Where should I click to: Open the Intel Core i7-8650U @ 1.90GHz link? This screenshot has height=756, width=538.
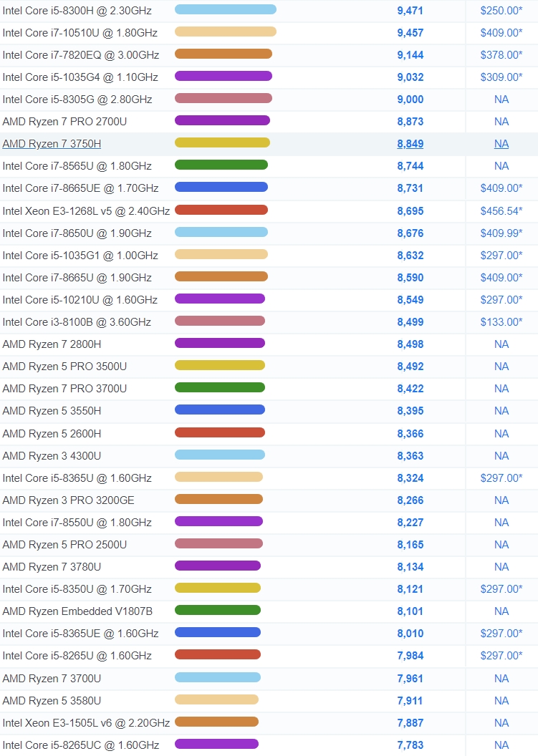point(77,233)
